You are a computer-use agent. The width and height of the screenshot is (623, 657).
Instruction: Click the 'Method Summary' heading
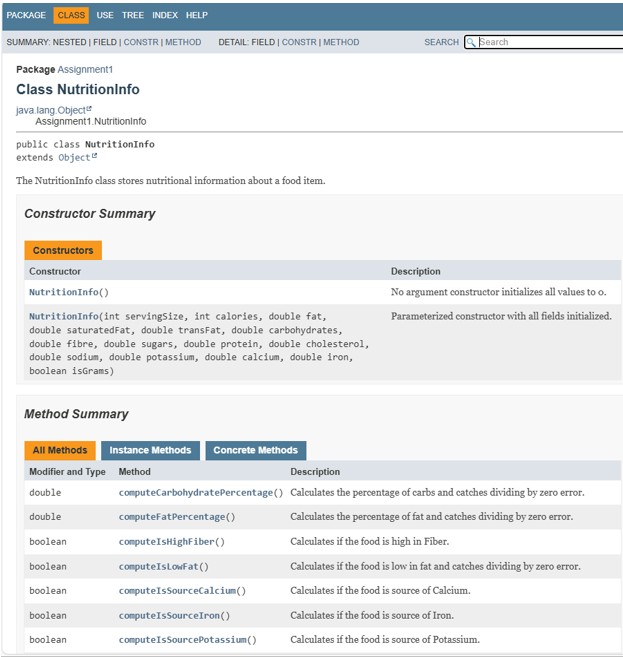(x=76, y=414)
